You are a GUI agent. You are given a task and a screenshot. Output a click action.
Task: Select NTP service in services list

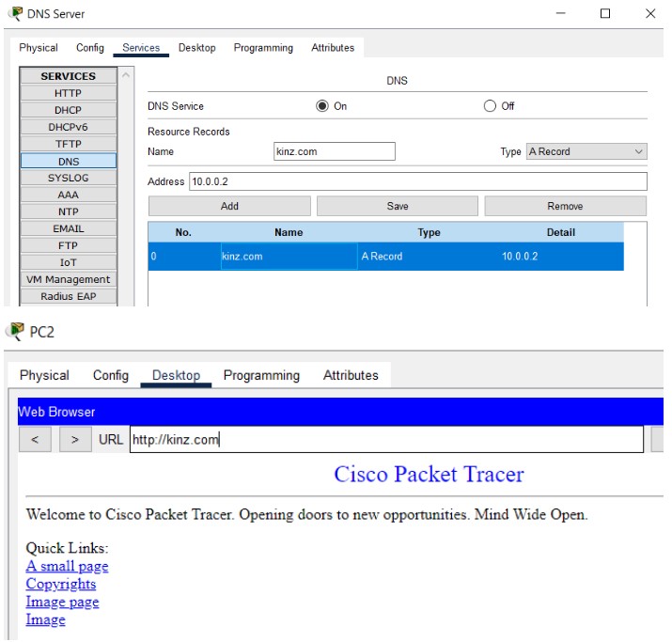click(x=69, y=211)
